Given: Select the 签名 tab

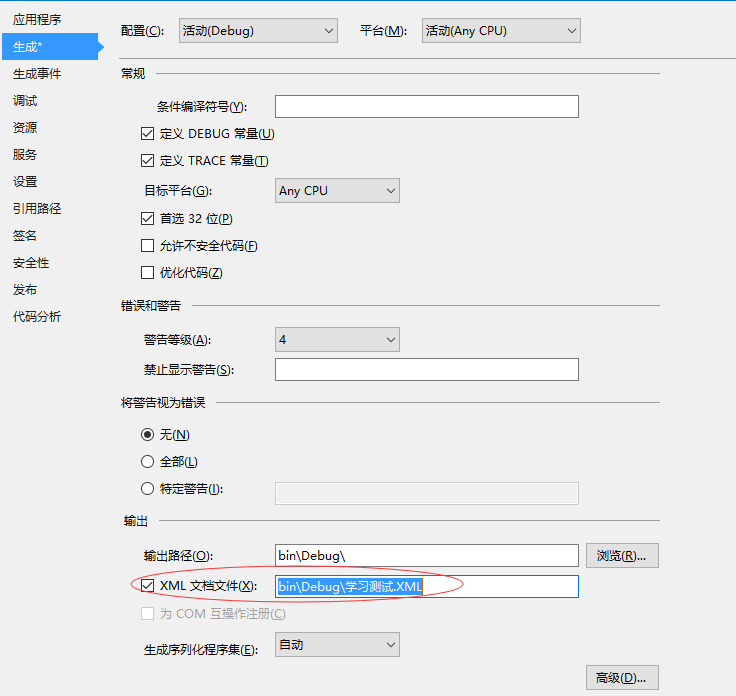Looking at the screenshot, I should coord(25,236).
